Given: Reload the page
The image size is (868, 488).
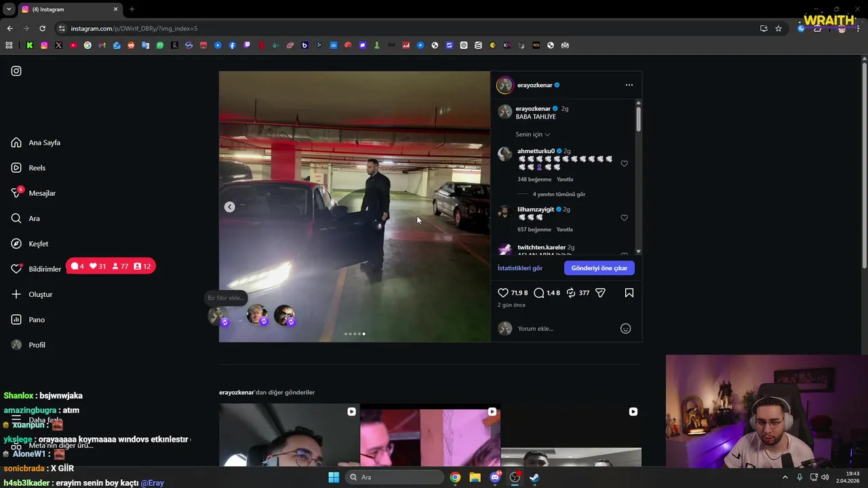Looking at the screenshot, I should click(x=42, y=28).
